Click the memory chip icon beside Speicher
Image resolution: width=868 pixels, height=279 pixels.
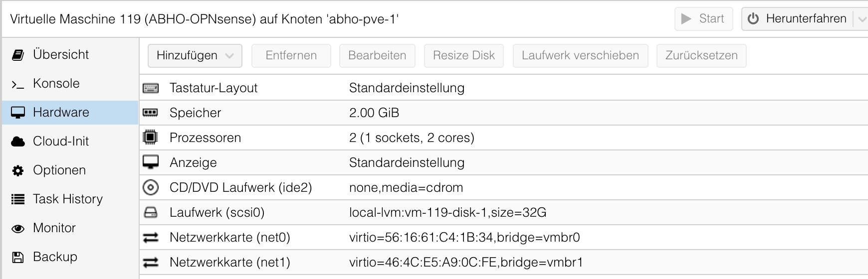point(150,113)
